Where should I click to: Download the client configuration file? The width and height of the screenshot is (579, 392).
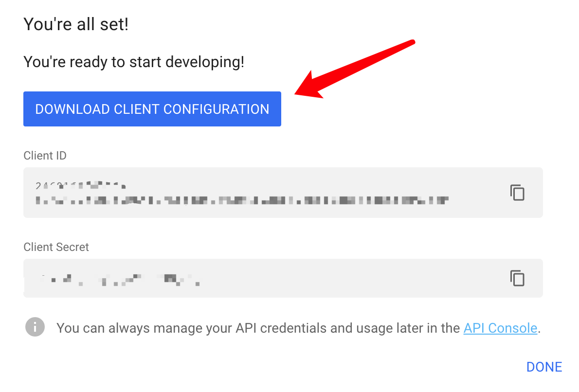152,109
